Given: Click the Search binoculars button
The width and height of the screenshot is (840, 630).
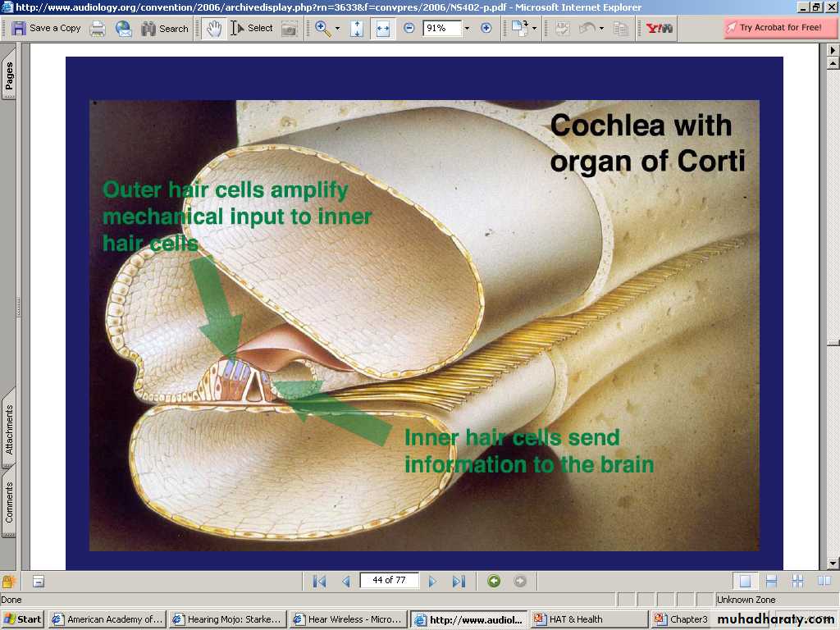Looking at the screenshot, I should [164, 29].
